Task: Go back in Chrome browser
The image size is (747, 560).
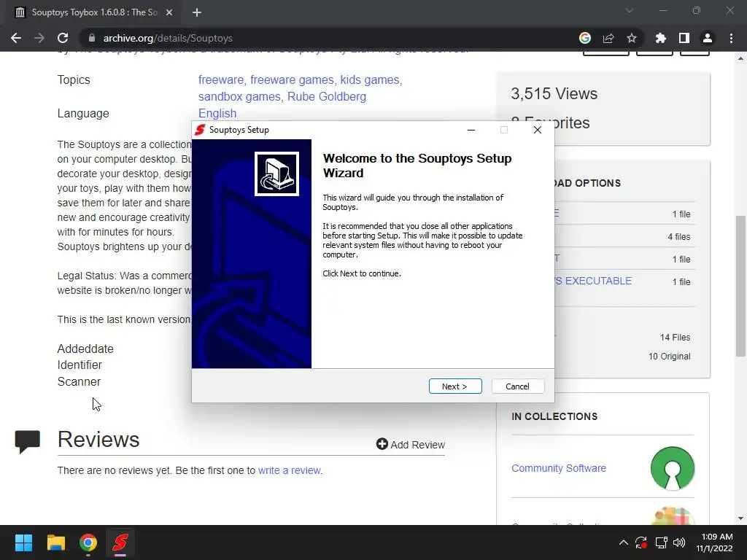Action: 16,38
